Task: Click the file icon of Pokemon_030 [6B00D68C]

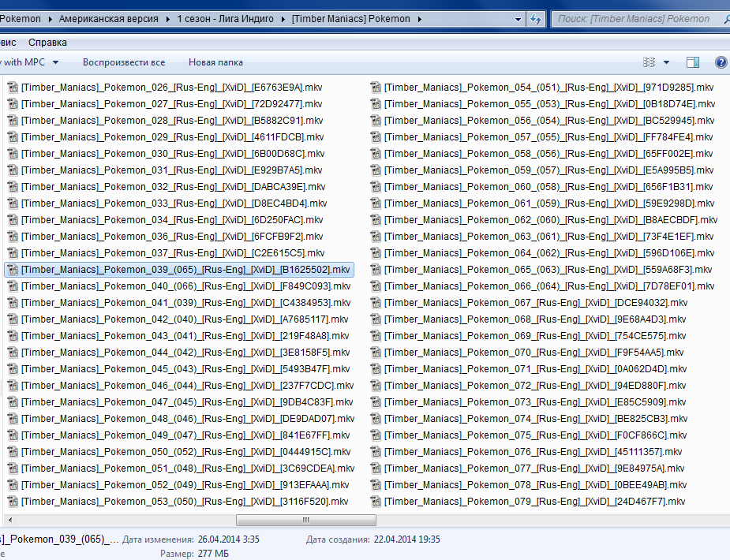Action: 13,154
